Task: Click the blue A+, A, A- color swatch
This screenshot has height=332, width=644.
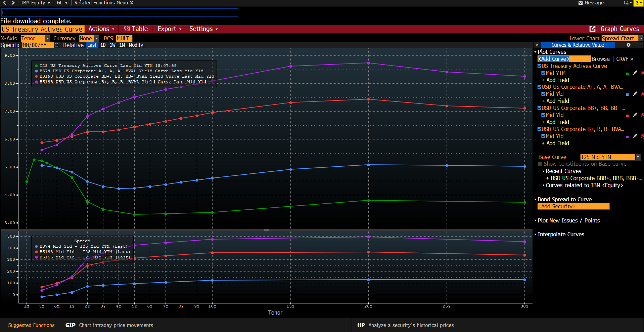Action: 627,95
